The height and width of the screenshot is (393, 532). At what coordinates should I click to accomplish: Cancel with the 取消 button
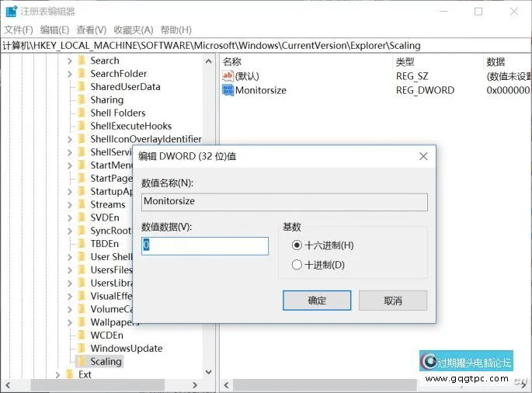click(393, 301)
